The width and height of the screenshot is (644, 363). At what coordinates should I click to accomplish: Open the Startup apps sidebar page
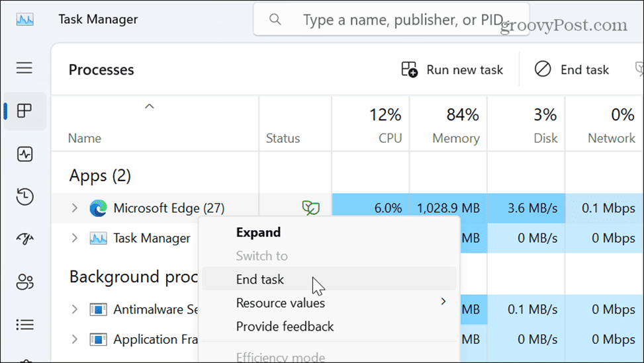(x=24, y=239)
